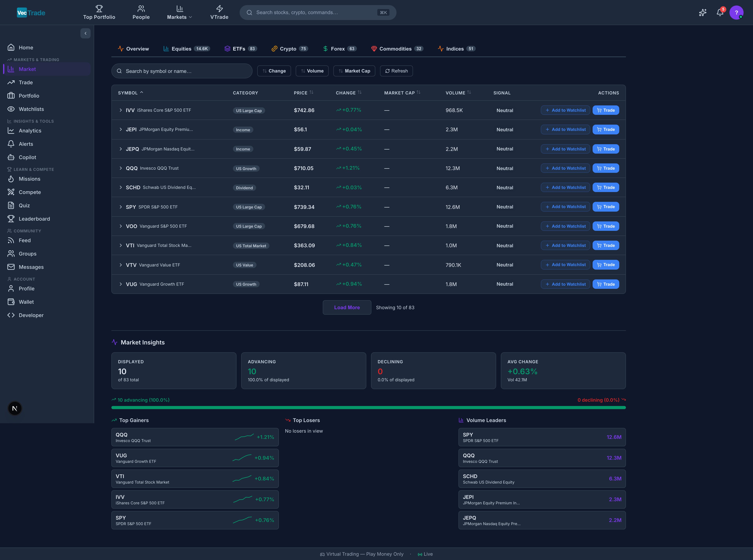Expand the QQQ row details
Viewport: 753px width, 560px height.
[120, 168]
